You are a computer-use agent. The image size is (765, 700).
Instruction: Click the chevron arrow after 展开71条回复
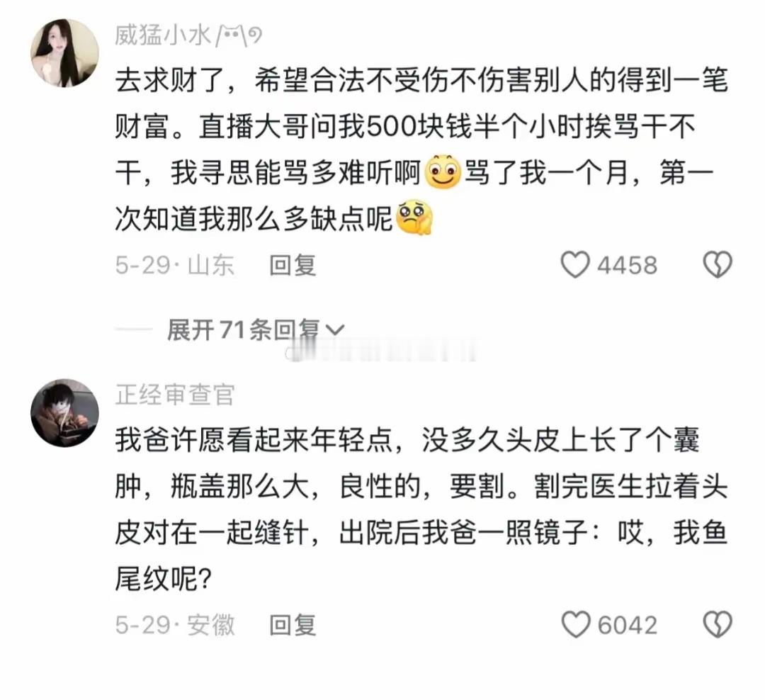click(x=334, y=330)
